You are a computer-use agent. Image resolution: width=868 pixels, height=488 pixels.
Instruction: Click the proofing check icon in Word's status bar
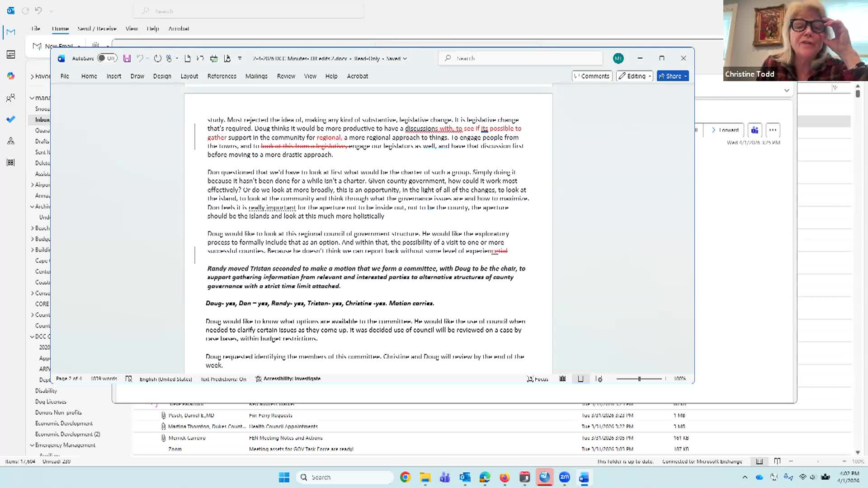tap(129, 379)
